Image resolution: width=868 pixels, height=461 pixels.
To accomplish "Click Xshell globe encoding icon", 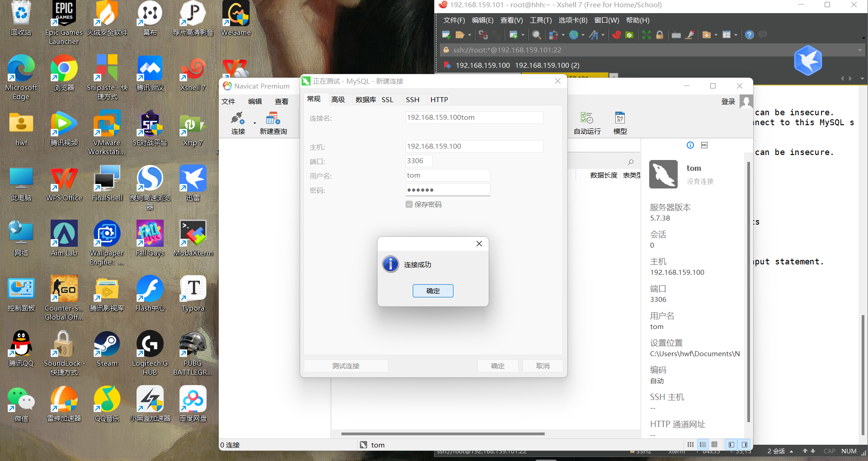I will click(574, 35).
